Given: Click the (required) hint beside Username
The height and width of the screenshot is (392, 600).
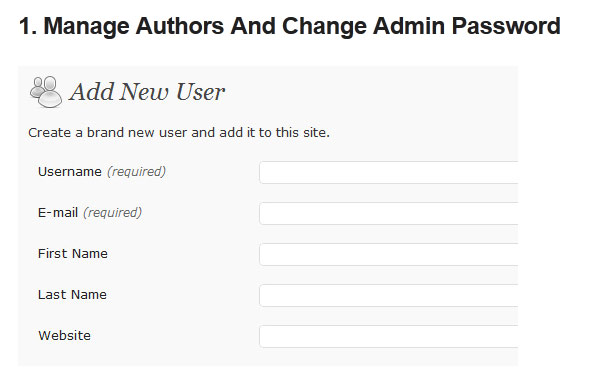Looking at the screenshot, I should point(137,172).
